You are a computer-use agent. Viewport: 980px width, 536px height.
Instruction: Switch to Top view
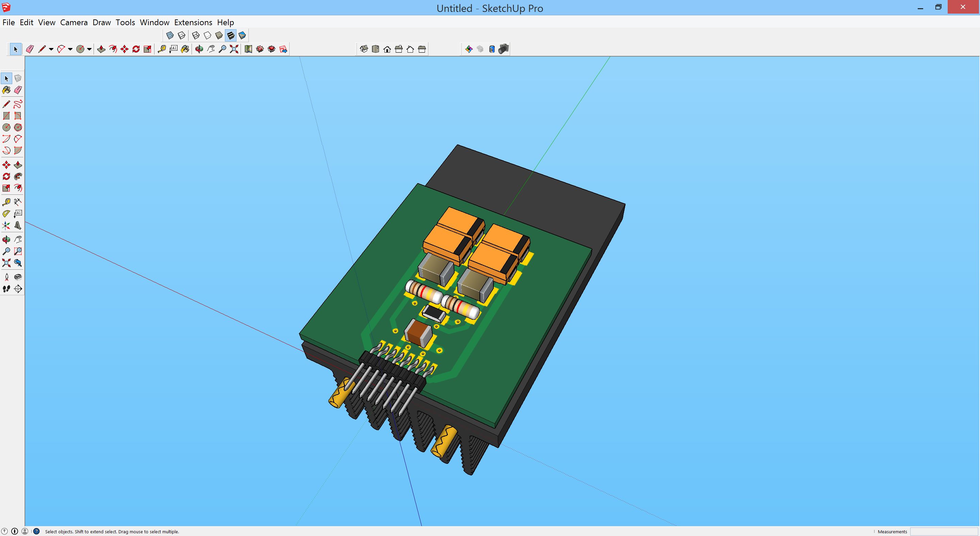375,49
